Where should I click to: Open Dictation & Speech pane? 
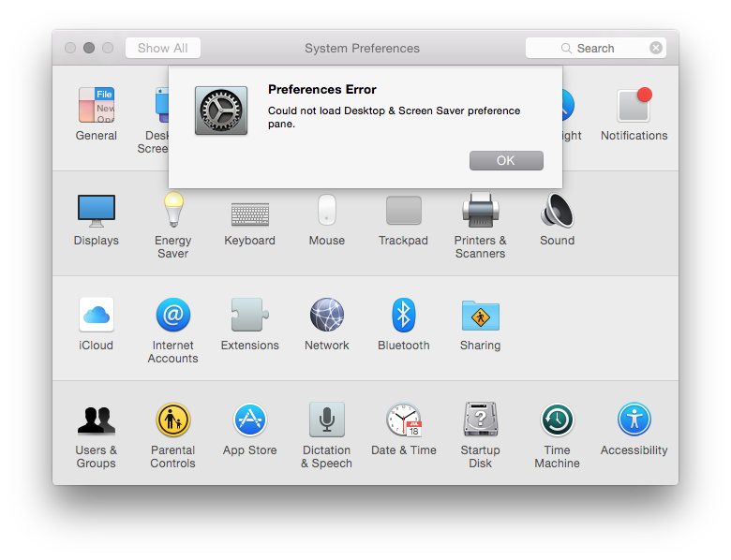(x=327, y=420)
